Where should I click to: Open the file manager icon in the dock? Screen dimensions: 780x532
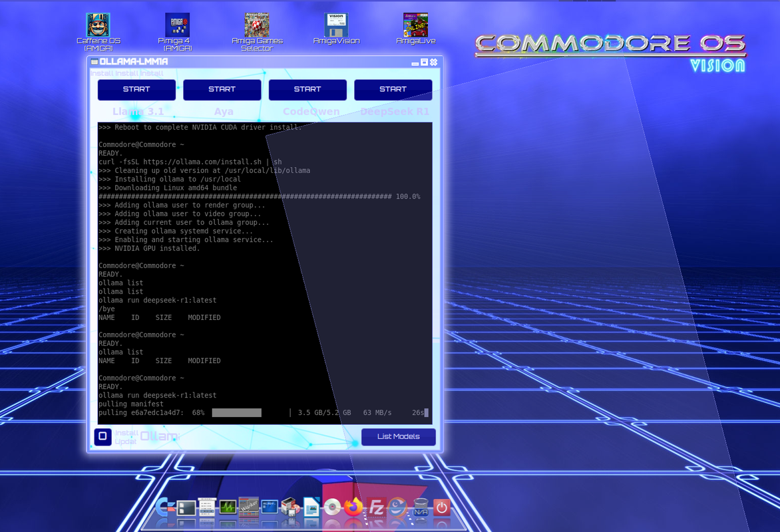pos(186,508)
